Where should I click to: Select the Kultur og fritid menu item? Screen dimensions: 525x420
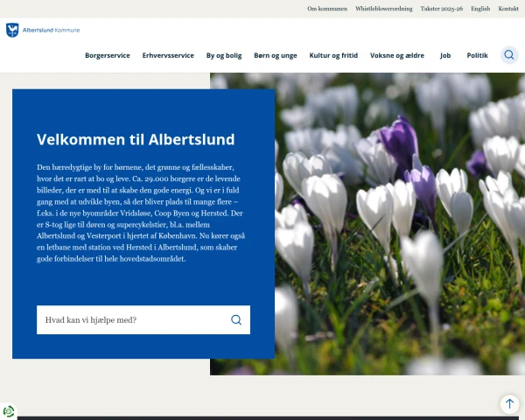click(333, 55)
